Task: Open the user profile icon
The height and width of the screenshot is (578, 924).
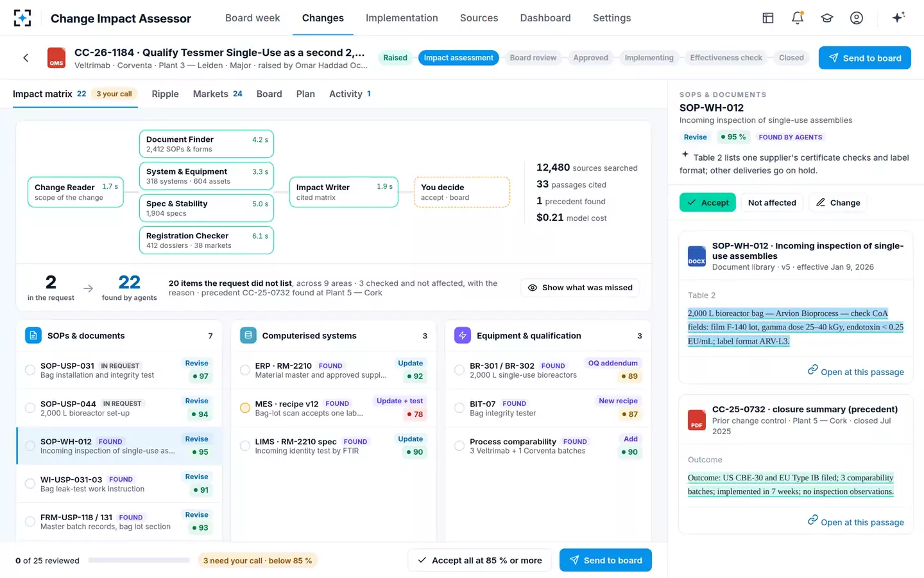Action: pyautogui.click(x=857, y=18)
